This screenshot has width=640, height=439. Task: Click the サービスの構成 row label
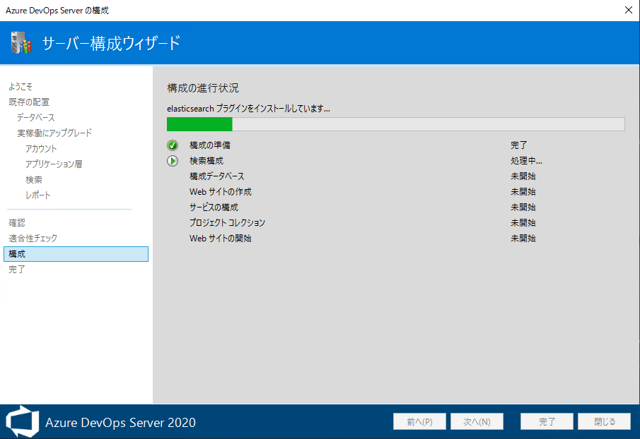pos(213,207)
